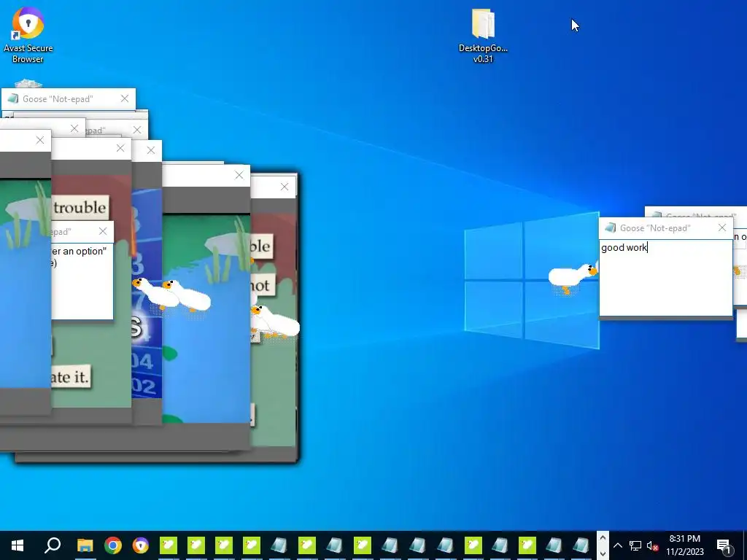Click the notepad icon in the "good work" window title bar
The height and width of the screenshot is (560, 747).
pyautogui.click(x=610, y=228)
